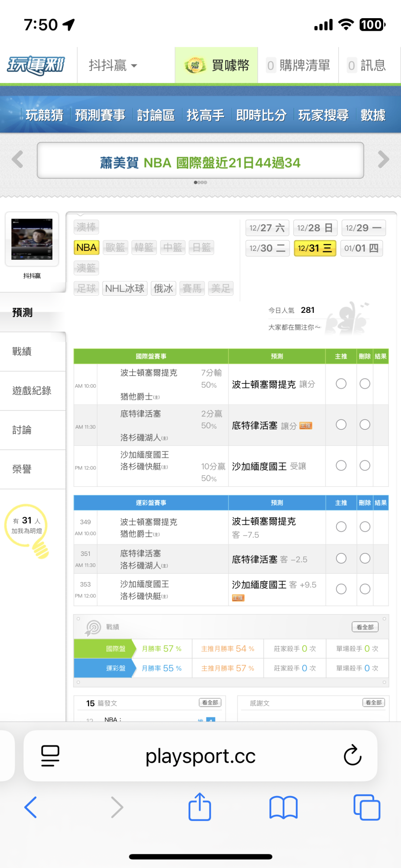Reload the page
Screen dimensions: 401x868
pyautogui.click(x=352, y=755)
